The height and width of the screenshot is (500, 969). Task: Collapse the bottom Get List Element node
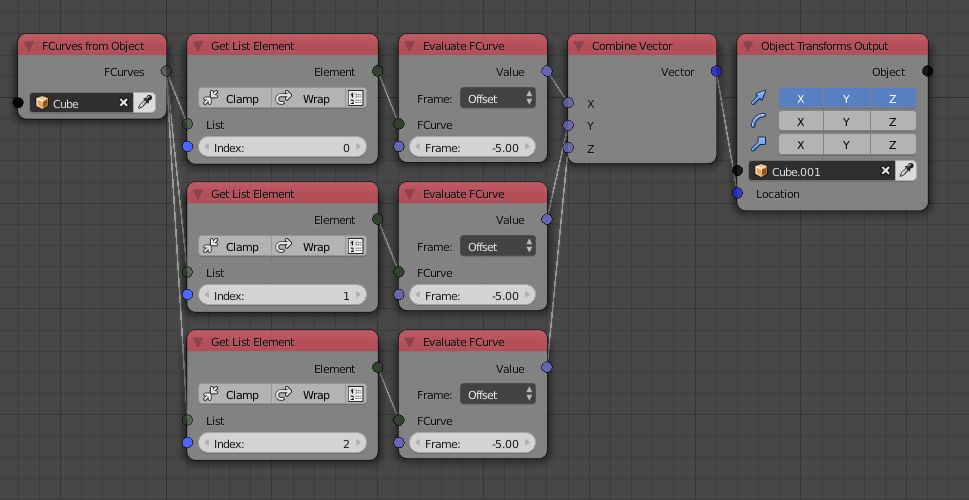[198, 342]
